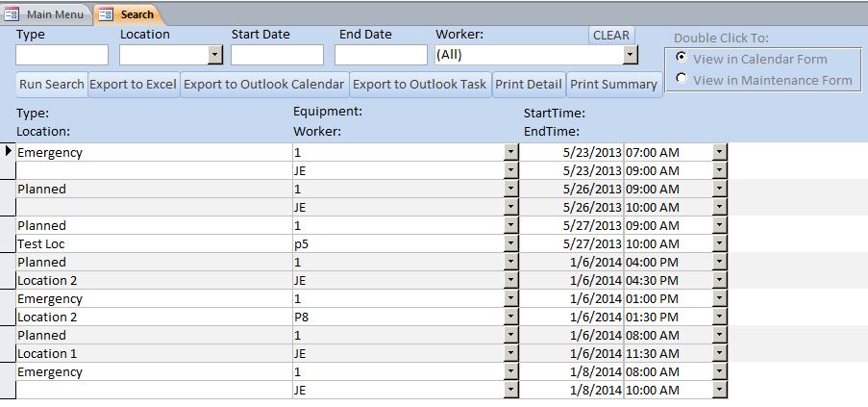Open the P8 Worker dropdown arrow

click(511, 317)
